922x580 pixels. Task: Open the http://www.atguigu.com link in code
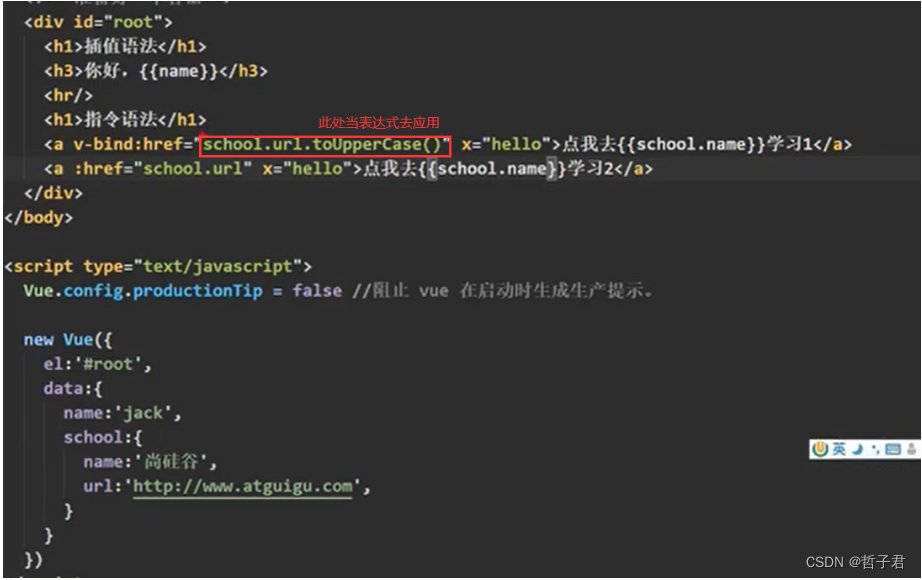point(242,486)
